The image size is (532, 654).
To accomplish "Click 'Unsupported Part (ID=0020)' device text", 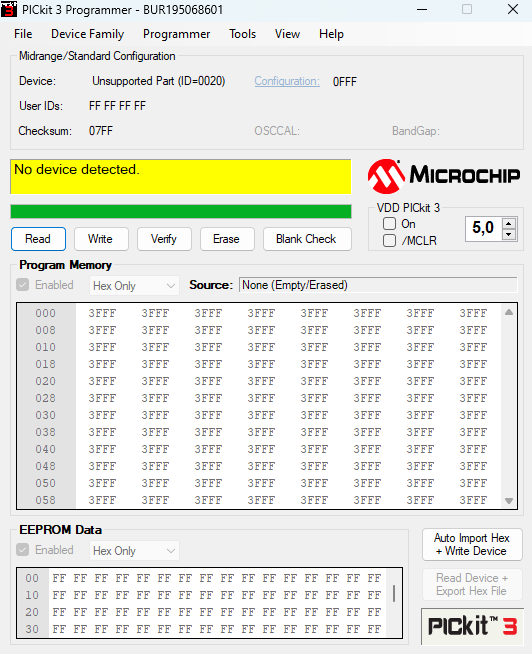I will coord(159,81).
